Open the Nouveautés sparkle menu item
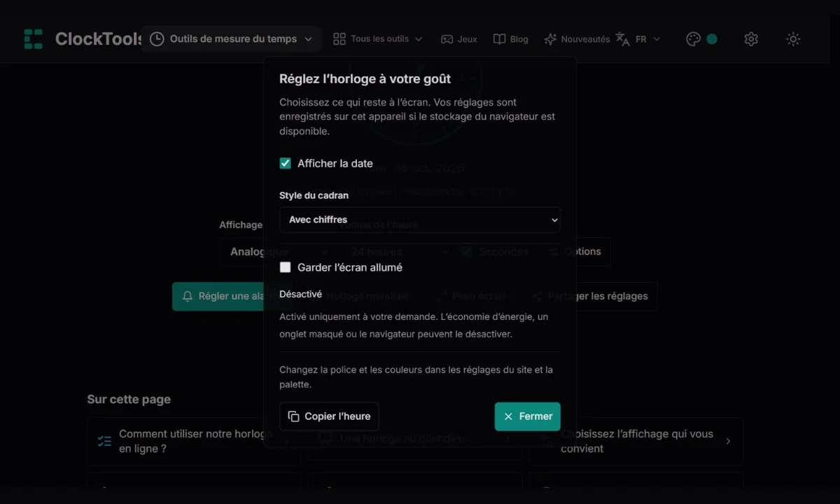Image resolution: width=840 pixels, height=504 pixels. (x=577, y=39)
